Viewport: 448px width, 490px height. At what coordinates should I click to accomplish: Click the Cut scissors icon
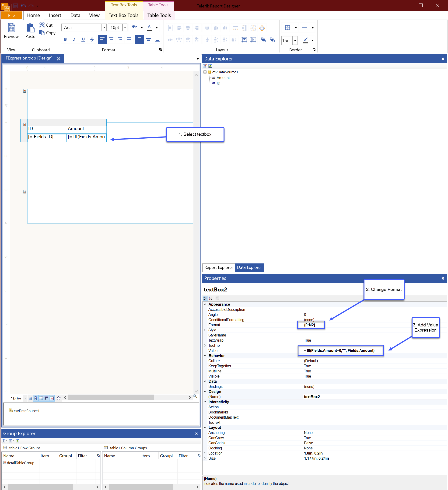tap(42, 25)
